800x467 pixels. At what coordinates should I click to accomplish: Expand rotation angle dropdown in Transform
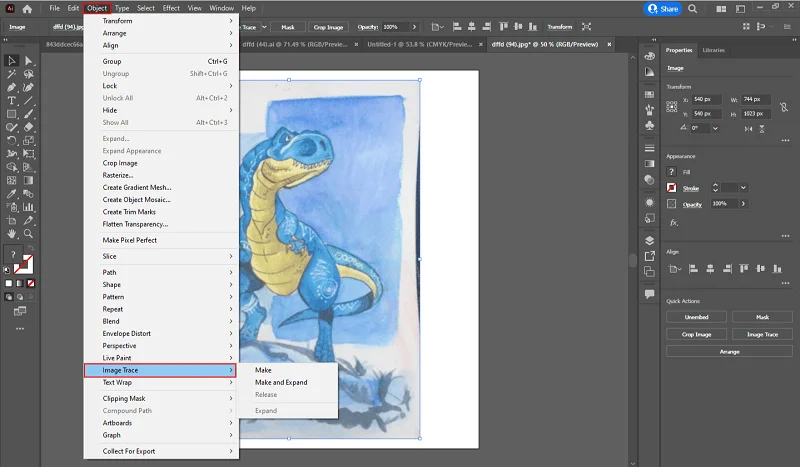[715, 129]
